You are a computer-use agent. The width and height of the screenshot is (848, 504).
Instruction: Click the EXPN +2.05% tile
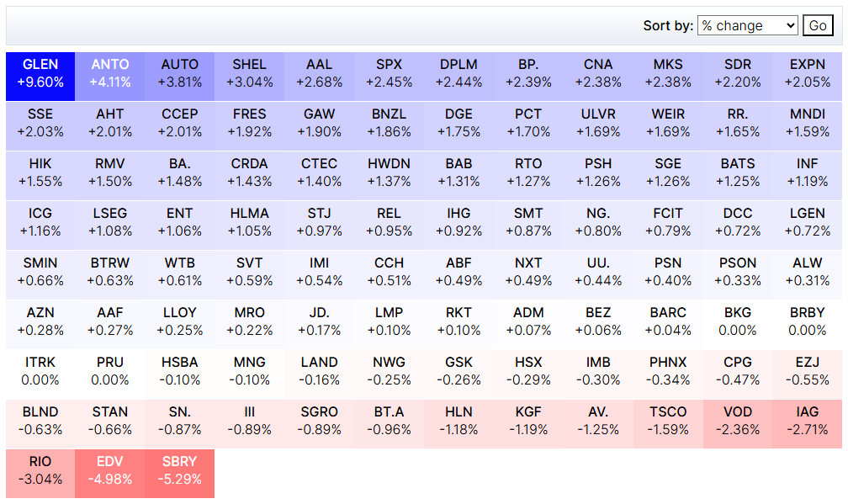pyautogui.click(x=808, y=74)
